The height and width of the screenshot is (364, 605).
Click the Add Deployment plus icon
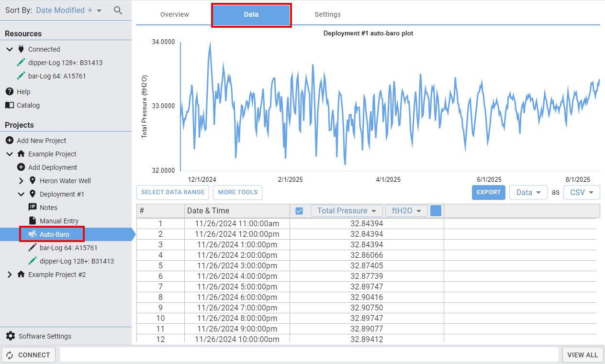point(21,167)
